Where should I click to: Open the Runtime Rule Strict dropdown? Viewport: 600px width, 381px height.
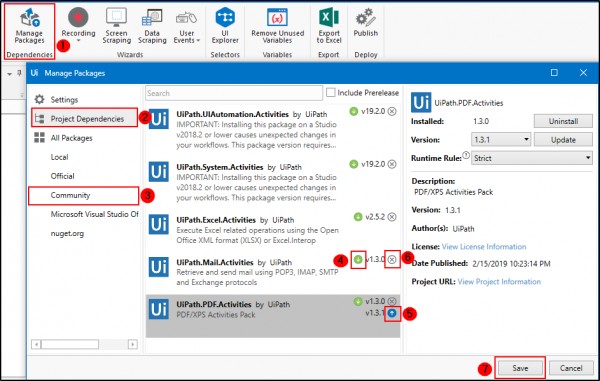coord(532,158)
